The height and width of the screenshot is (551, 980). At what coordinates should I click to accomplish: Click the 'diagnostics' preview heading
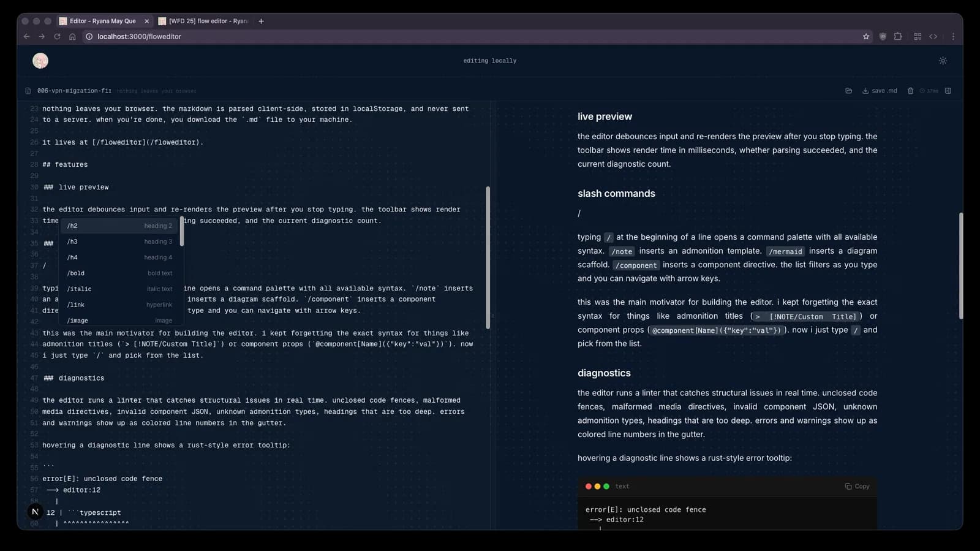(x=604, y=373)
